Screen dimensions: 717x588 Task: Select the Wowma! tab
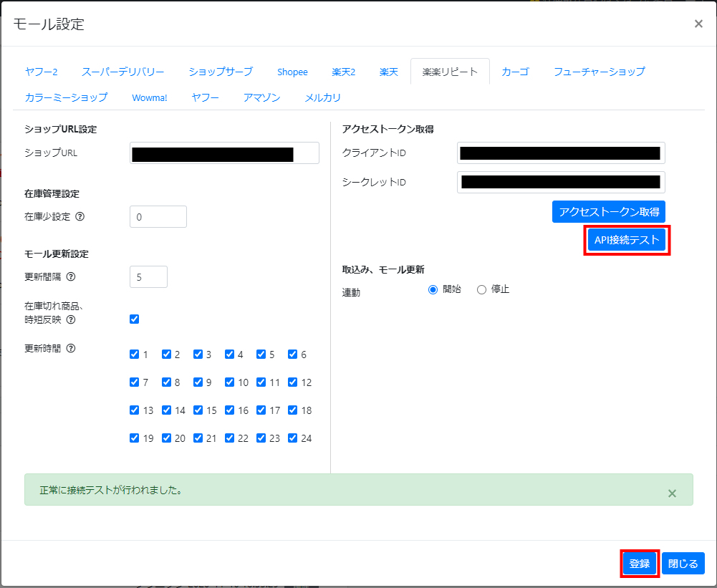(x=150, y=97)
